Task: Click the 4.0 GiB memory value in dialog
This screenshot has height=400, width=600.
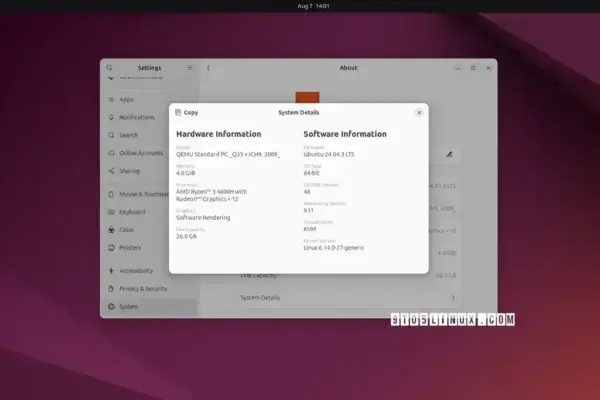Action: click(186, 173)
